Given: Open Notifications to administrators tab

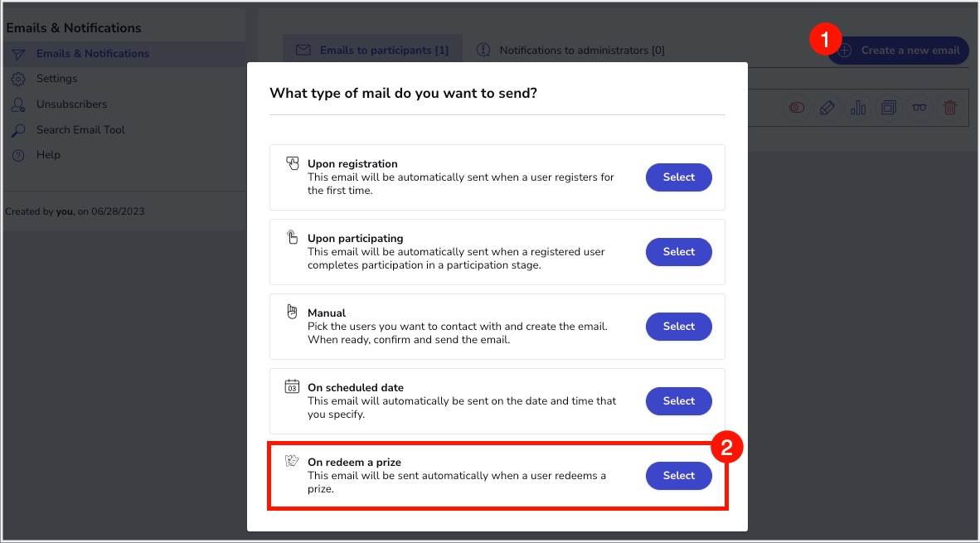Looking at the screenshot, I should point(571,51).
